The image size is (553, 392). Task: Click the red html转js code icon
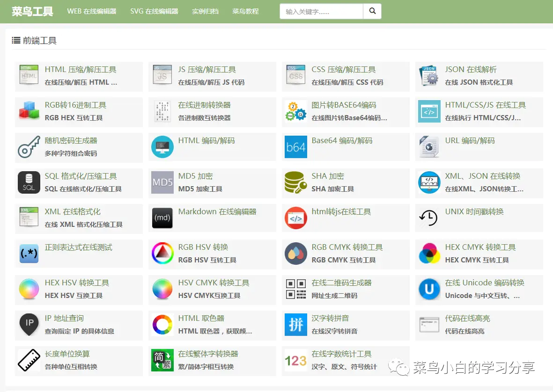coord(295,218)
